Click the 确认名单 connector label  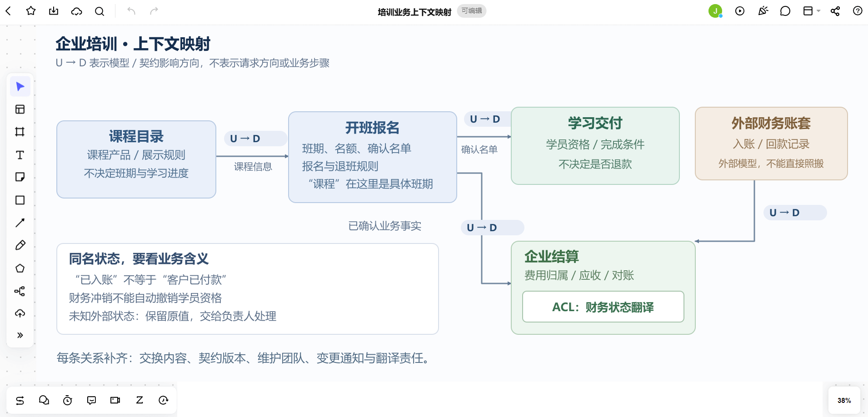pyautogui.click(x=479, y=149)
